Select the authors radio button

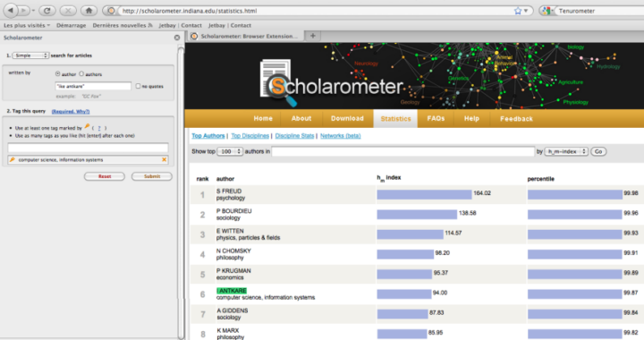click(81, 74)
